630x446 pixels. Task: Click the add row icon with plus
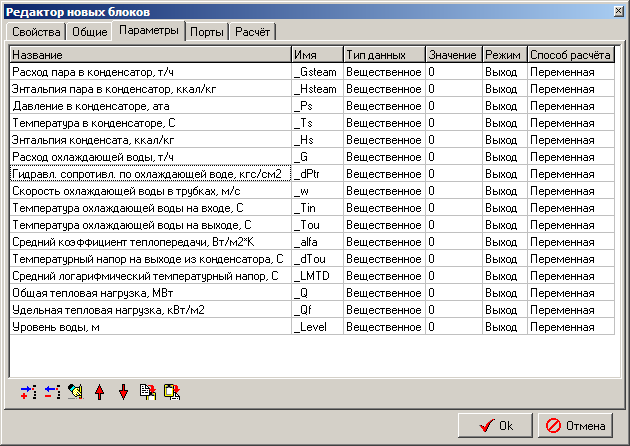click(27, 393)
